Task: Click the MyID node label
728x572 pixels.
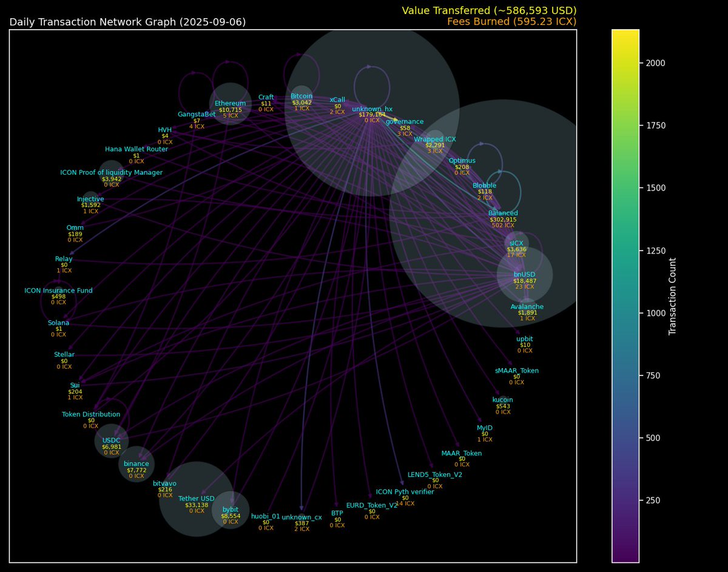Action: tap(485, 427)
